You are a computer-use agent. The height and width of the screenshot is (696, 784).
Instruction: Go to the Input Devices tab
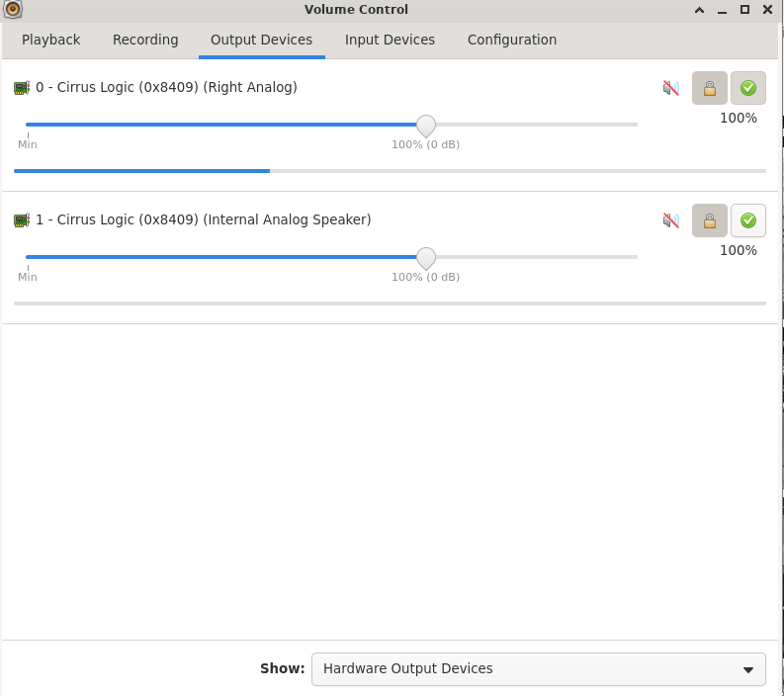tap(390, 40)
